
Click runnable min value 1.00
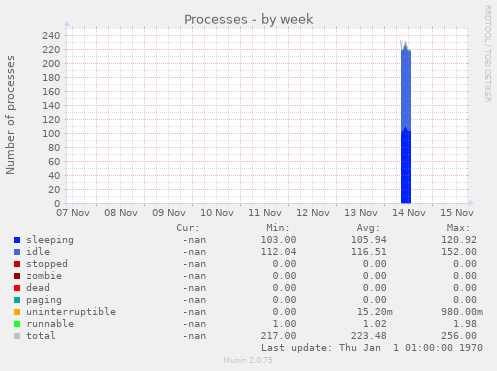click(x=284, y=324)
